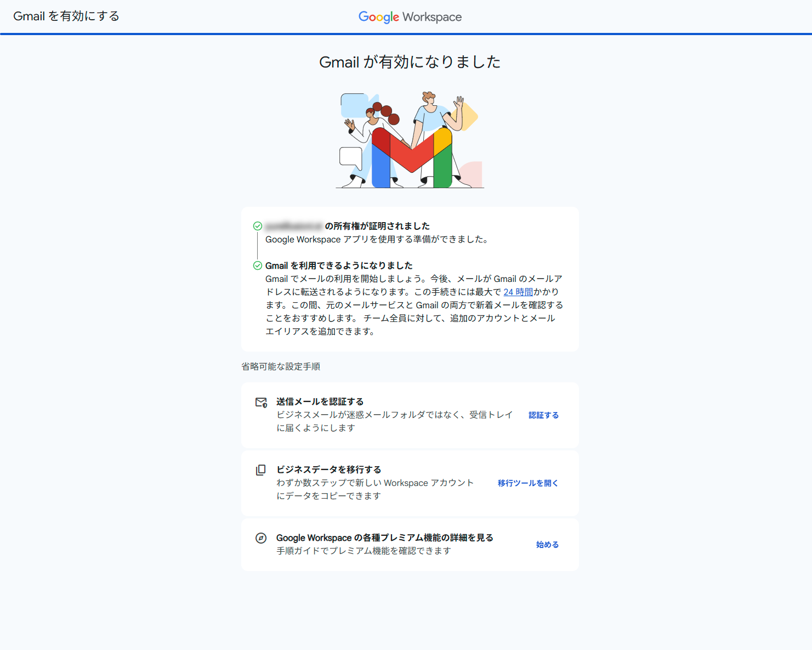Select the 送信メールを認証する card title
Screen dimensions: 812x650
pos(320,402)
